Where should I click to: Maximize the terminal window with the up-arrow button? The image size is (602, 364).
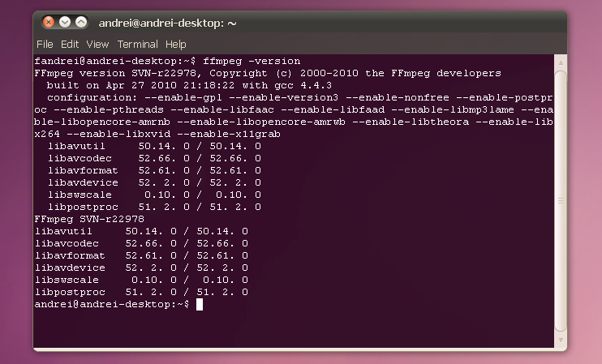pos(81,22)
